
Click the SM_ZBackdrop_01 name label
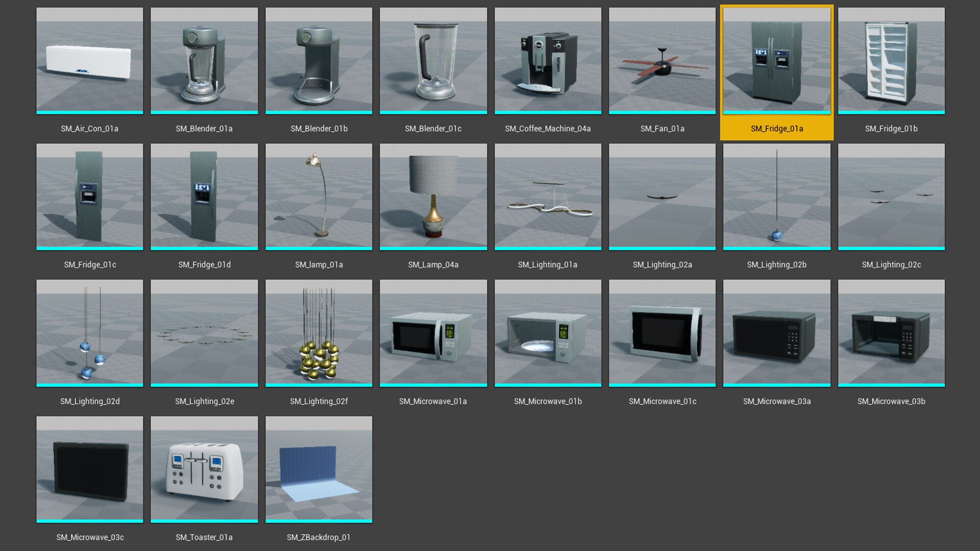(x=319, y=537)
